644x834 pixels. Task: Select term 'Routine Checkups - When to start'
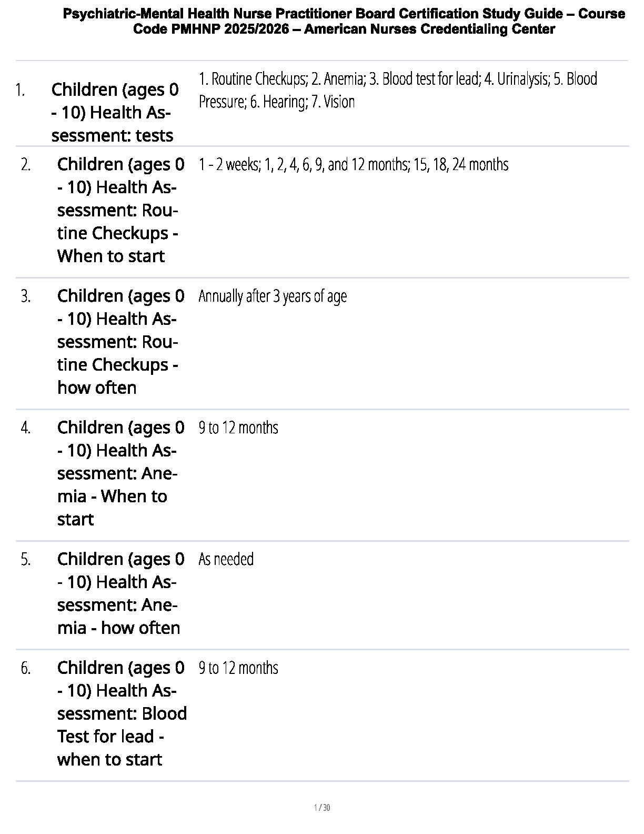click(x=120, y=210)
